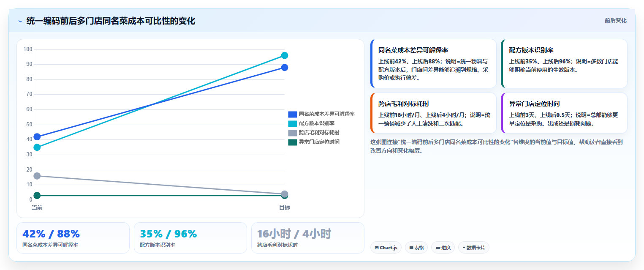
Task: Click the 当前 x-axis label
Action: 37,207
